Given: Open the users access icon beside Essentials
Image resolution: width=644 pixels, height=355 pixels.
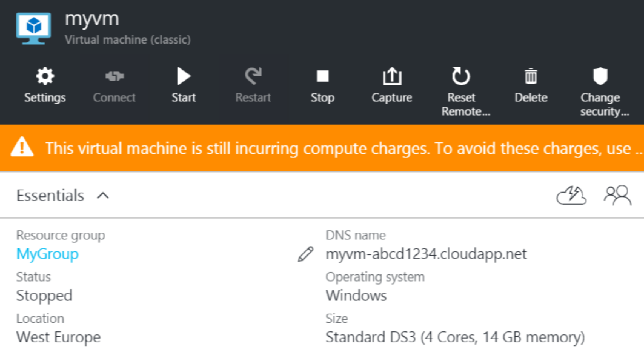Looking at the screenshot, I should click(x=618, y=195).
